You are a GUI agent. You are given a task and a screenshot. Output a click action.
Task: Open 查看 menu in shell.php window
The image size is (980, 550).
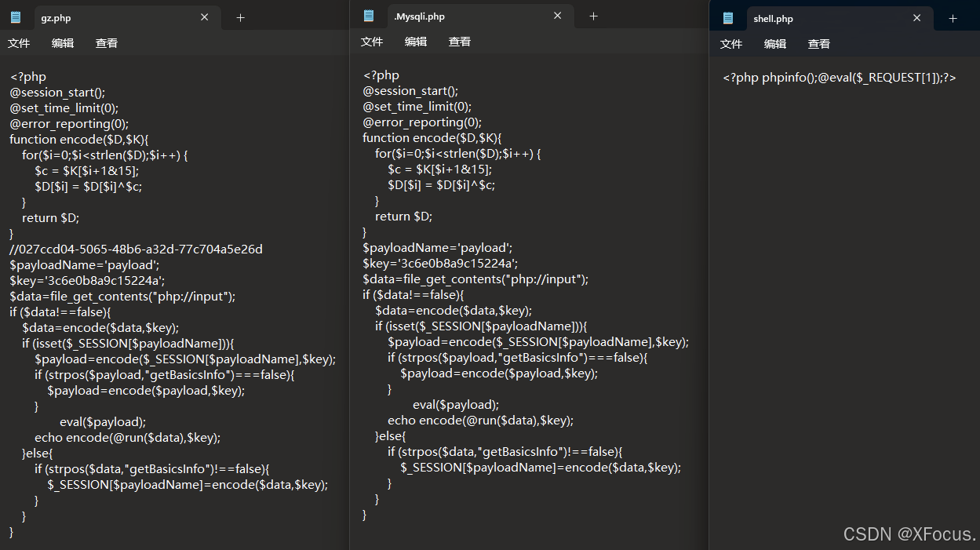pyautogui.click(x=819, y=44)
